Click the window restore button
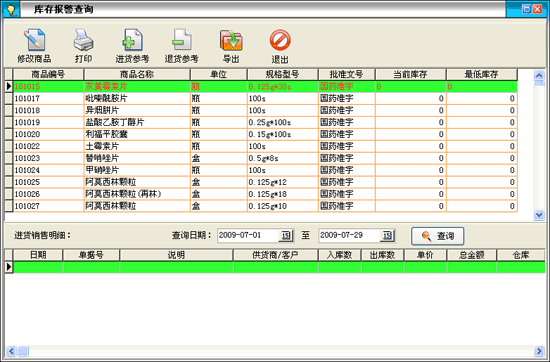Screen dimensions: 550x362 click(527, 9)
